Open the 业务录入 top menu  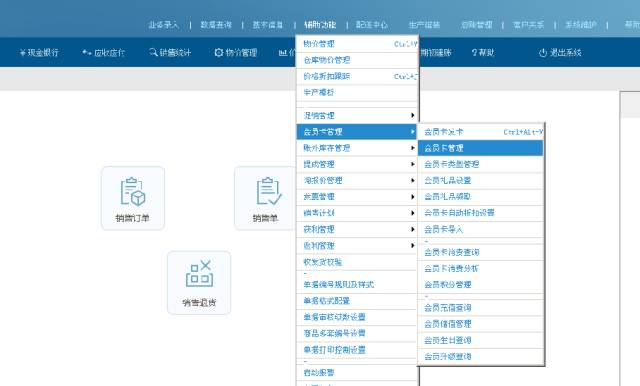pos(164,24)
